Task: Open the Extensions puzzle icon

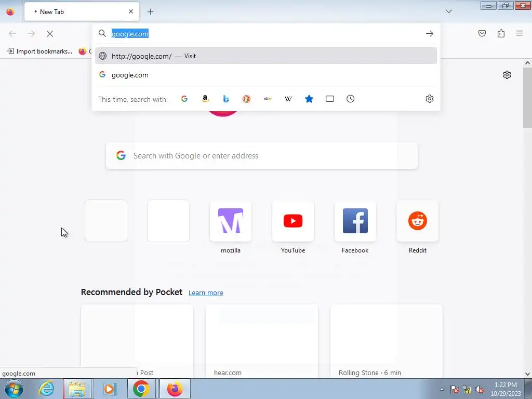Action: 501,33
